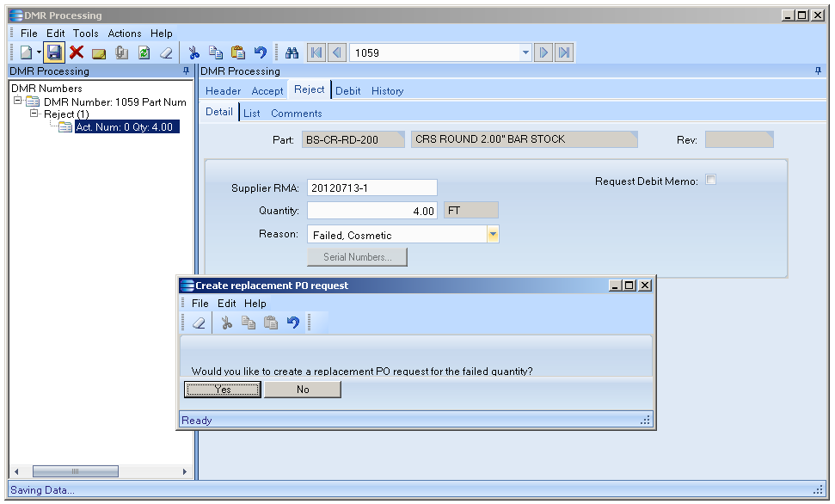The width and height of the screenshot is (835, 504).
Task: Open Help menu in replacement PO dialog
Action: [255, 303]
